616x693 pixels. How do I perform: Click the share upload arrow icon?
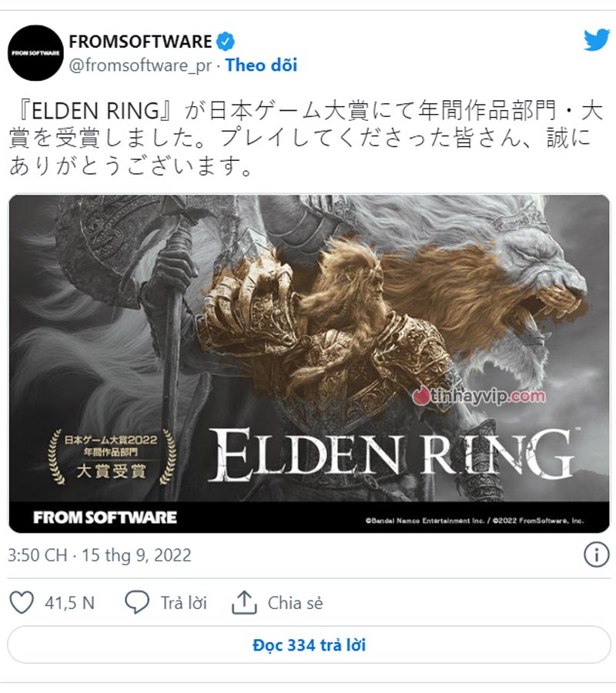click(x=244, y=602)
